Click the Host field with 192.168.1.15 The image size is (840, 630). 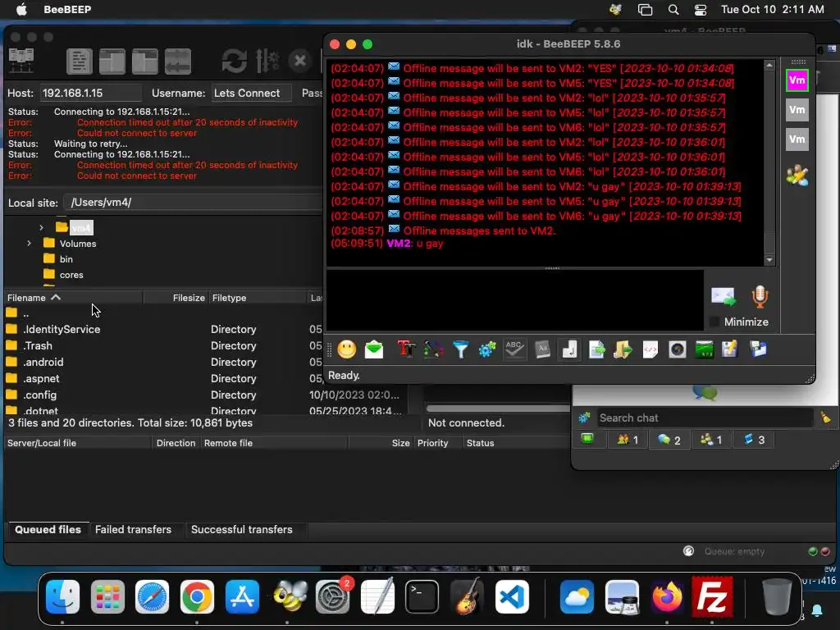pos(91,94)
